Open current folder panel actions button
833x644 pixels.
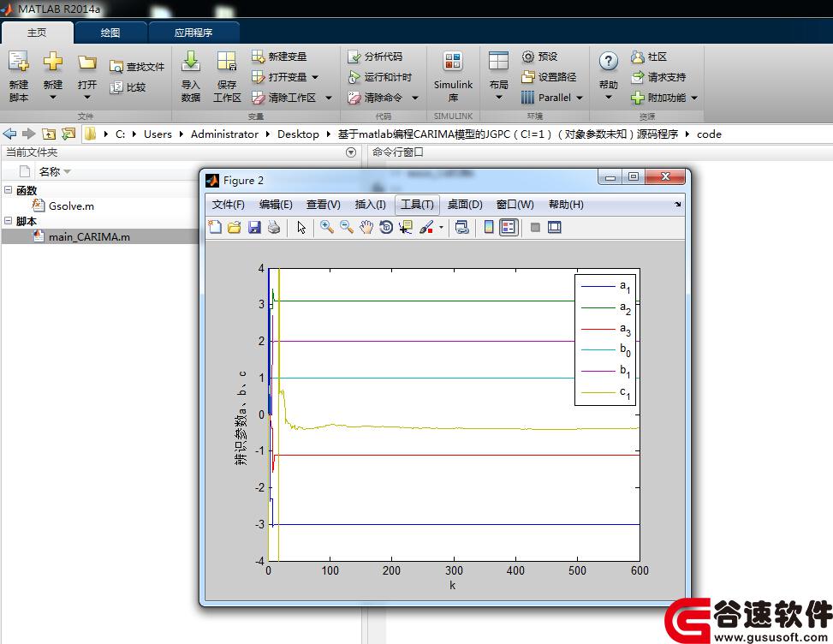[351, 152]
